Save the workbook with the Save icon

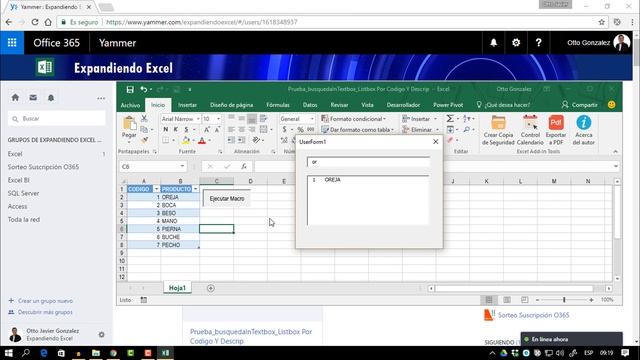point(130,89)
